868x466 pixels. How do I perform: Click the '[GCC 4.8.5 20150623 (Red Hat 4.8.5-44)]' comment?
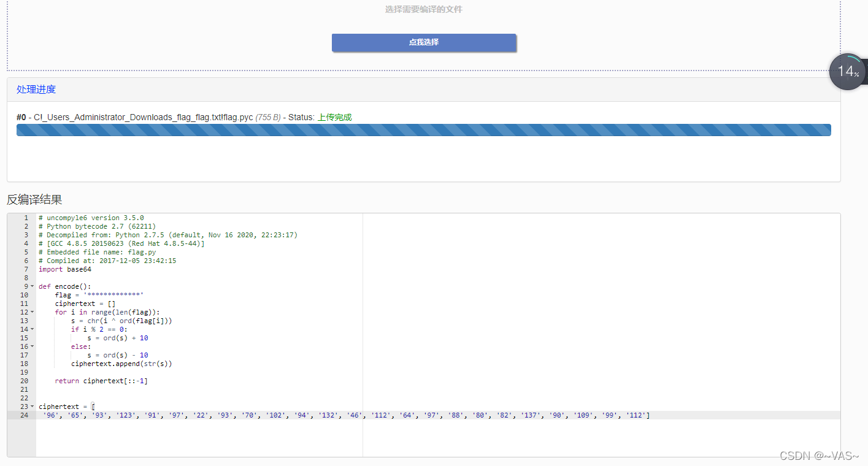click(121, 243)
